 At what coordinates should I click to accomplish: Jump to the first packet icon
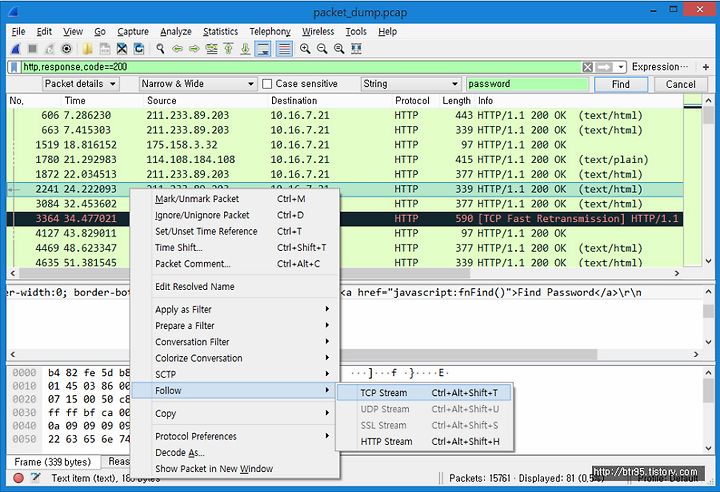(228, 49)
